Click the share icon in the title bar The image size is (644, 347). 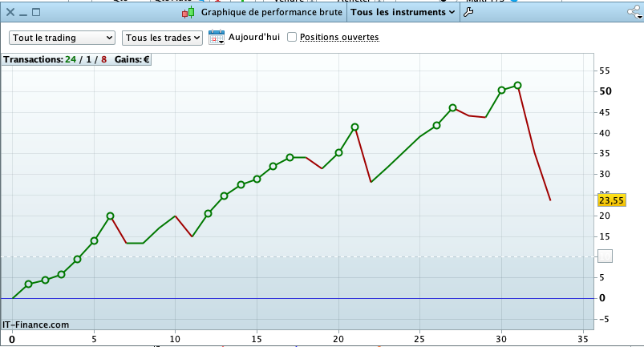pos(634,12)
